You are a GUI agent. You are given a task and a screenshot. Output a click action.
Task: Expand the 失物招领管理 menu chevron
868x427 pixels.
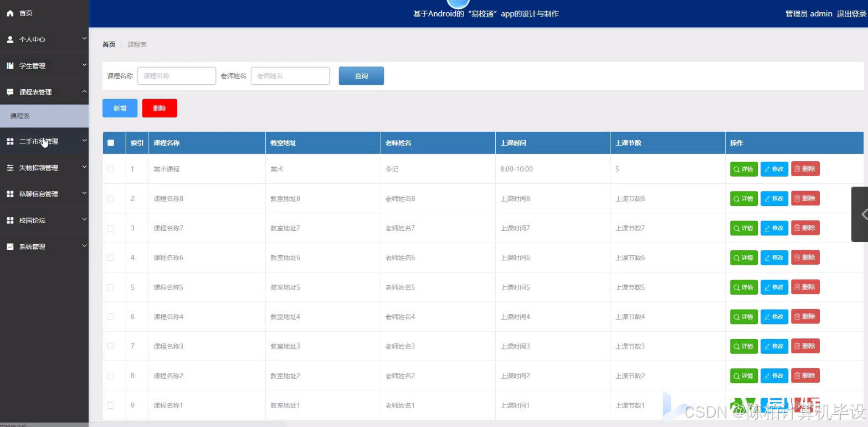(84, 166)
